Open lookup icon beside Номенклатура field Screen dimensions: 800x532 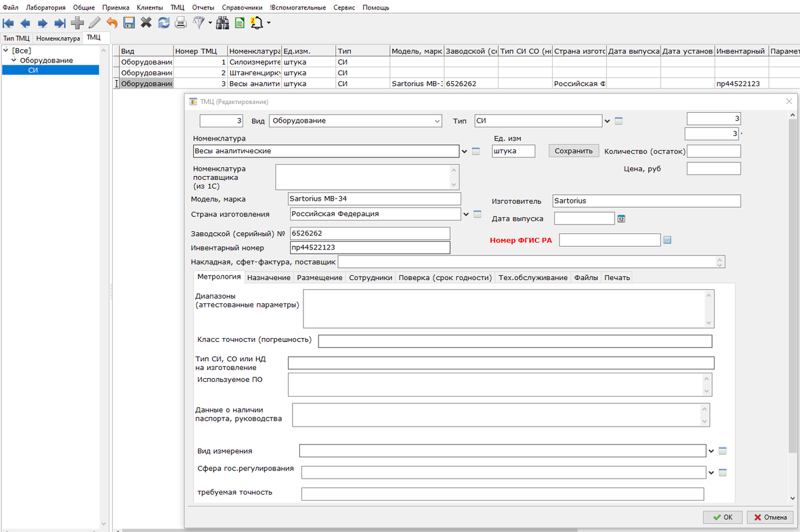pos(476,151)
